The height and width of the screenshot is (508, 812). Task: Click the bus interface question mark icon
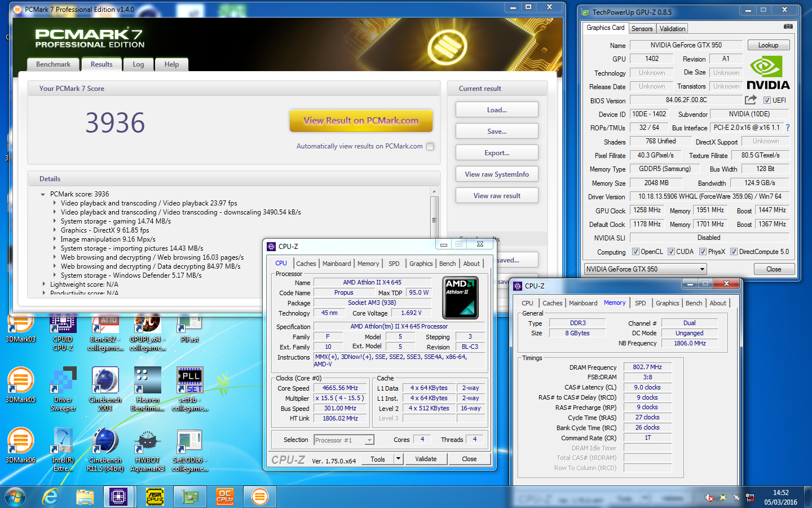coord(788,128)
